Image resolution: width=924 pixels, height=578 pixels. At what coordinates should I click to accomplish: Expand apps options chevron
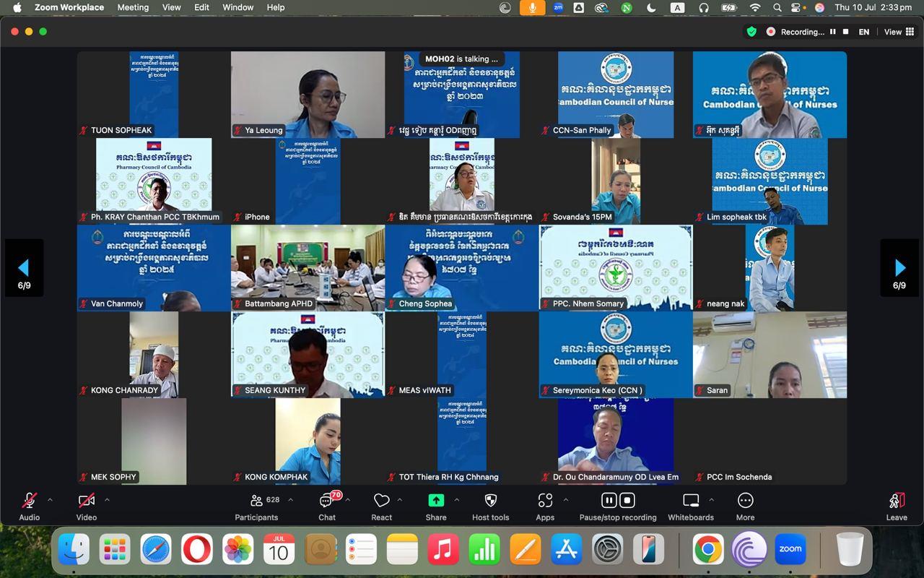(x=565, y=500)
